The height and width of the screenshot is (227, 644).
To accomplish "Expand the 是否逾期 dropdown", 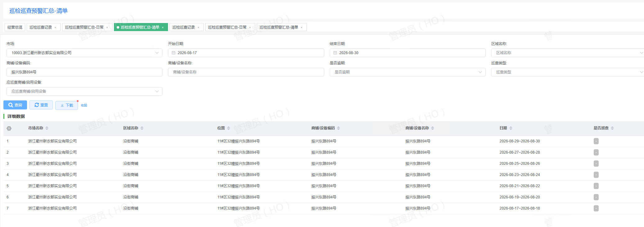I will point(407,72).
